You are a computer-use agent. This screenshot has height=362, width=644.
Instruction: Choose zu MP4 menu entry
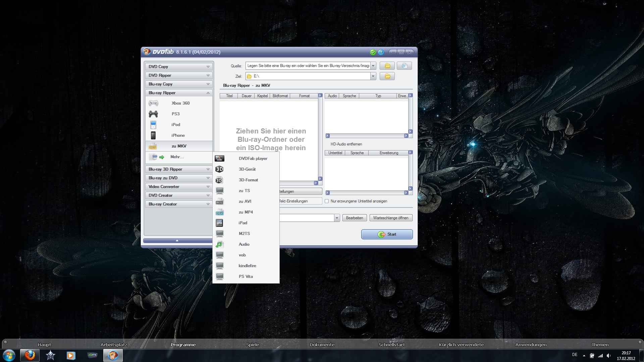point(246,212)
